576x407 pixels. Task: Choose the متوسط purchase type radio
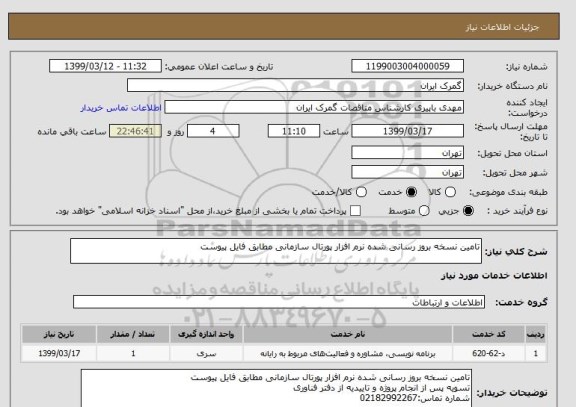[x=424, y=211]
